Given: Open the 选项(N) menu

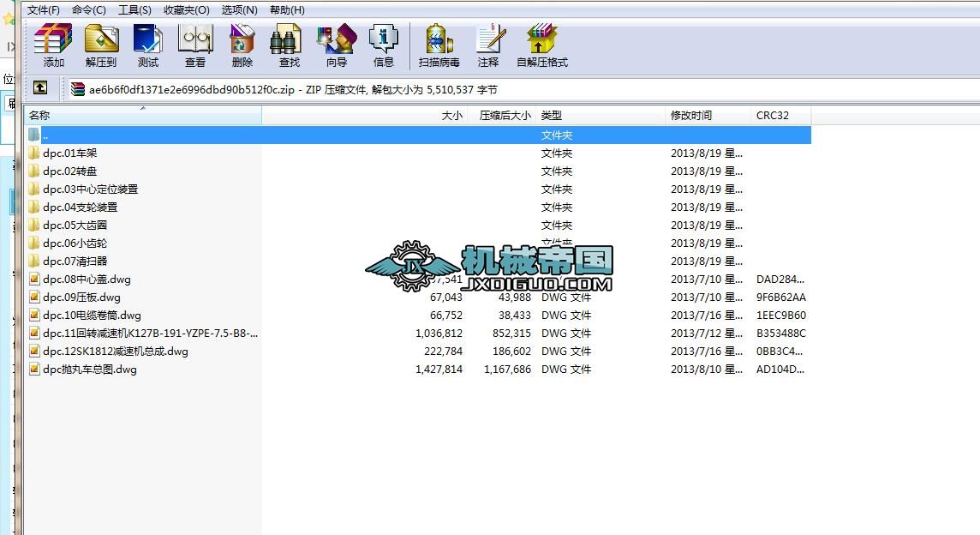Looking at the screenshot, I should coord(239,10).
